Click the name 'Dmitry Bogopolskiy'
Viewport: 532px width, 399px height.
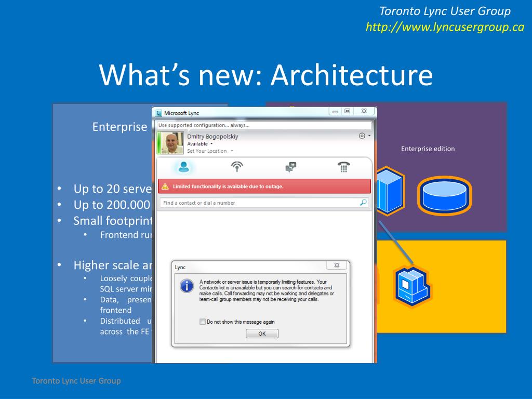point(212,137)
